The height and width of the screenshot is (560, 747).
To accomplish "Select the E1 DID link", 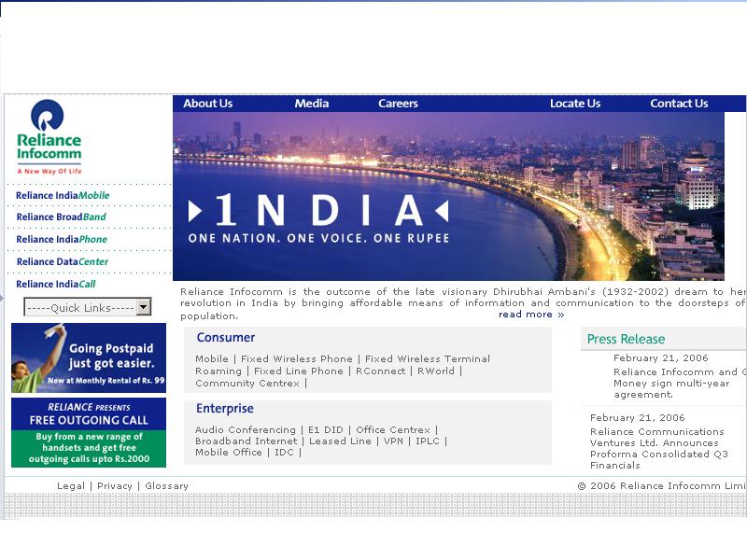I will pos(325,429).
